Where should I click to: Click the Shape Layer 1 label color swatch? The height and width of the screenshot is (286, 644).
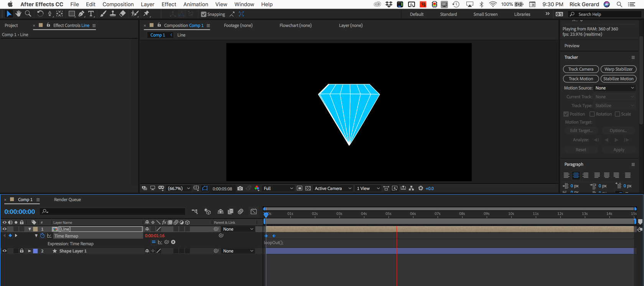pyautogui.click(x=35, y=251)
